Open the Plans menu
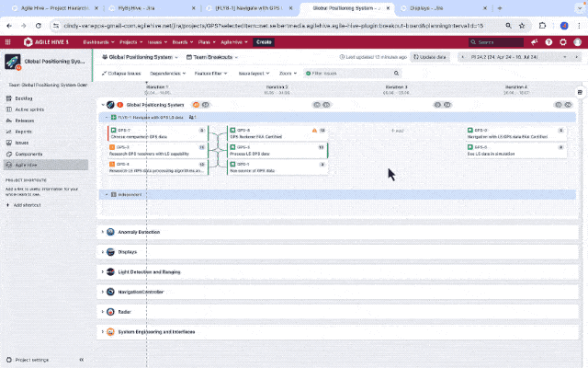This screenshot has width=588, height=368. [207, 42]
